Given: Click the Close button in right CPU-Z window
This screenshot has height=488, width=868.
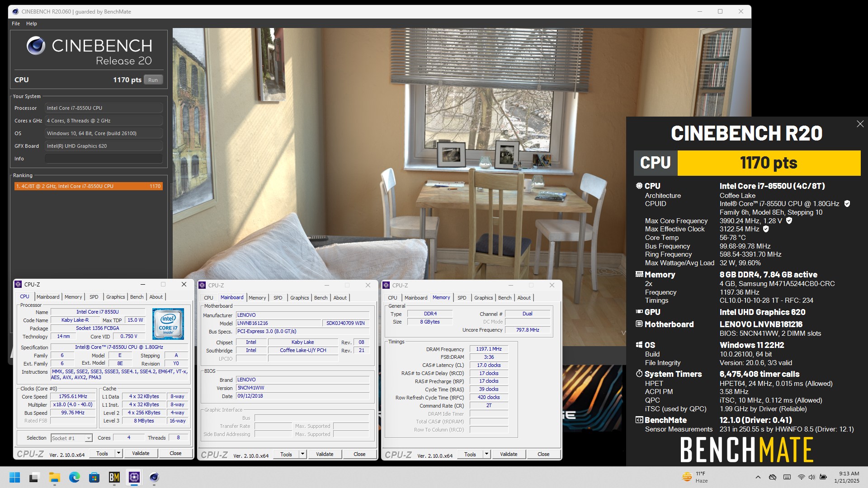Looking at the screenshot, I should pos(543,454).
